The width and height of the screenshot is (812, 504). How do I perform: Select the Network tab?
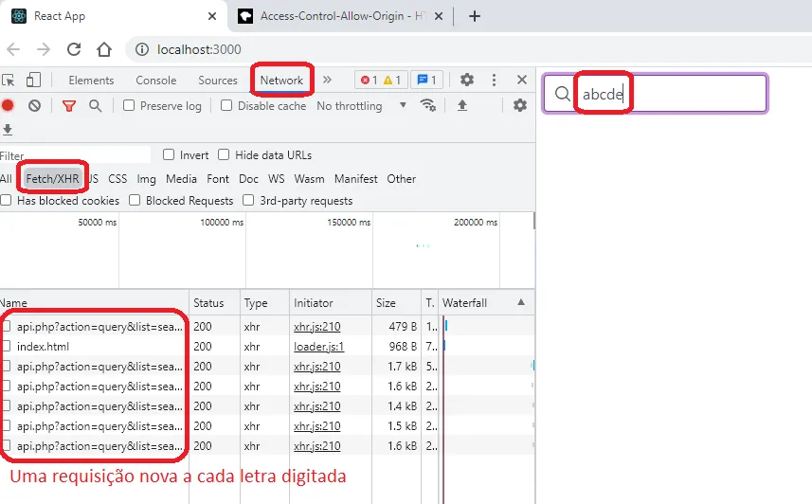point(281,81)
